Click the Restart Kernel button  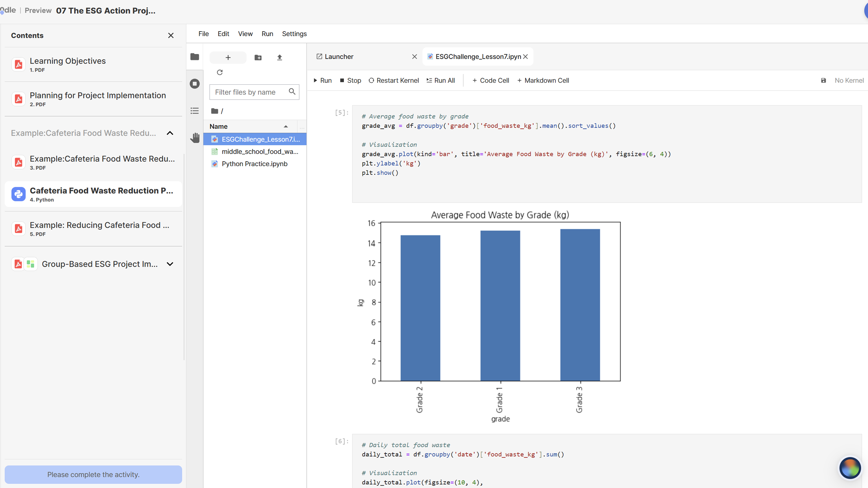(x=394, y=81)
